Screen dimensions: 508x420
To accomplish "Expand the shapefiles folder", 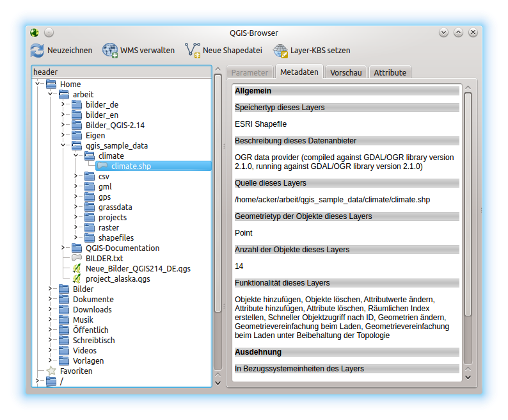I will coord(76,238).
